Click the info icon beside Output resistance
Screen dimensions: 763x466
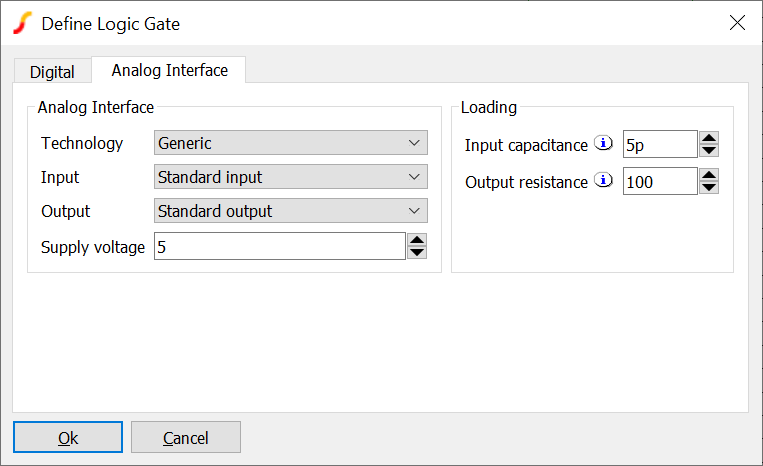(603, 181)
